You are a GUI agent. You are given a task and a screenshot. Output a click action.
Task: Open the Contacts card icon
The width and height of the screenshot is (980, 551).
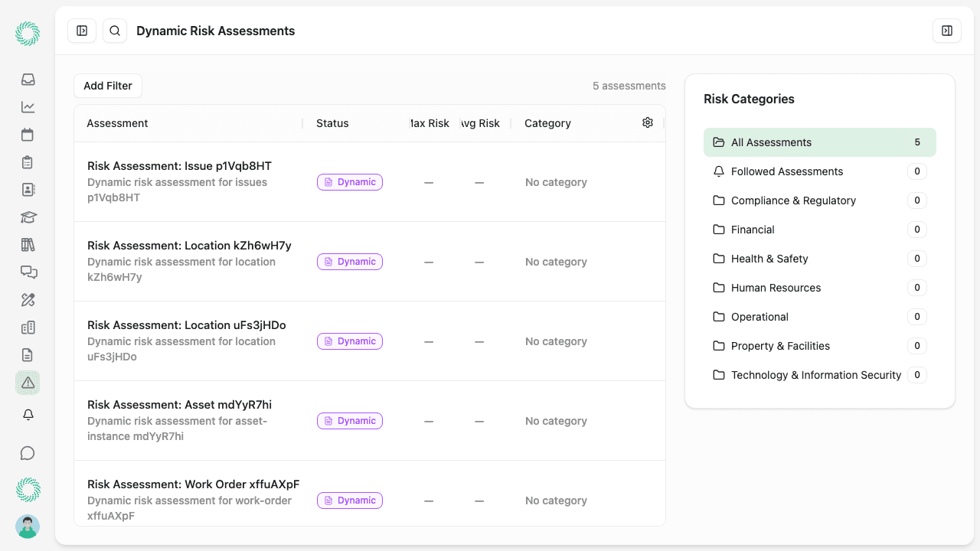[x=28, y=190]
